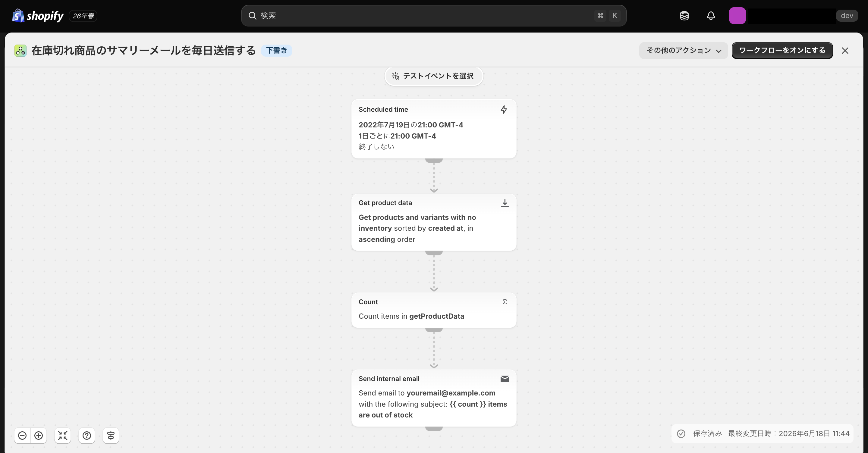Click output handle below Count card

(434, 330)
